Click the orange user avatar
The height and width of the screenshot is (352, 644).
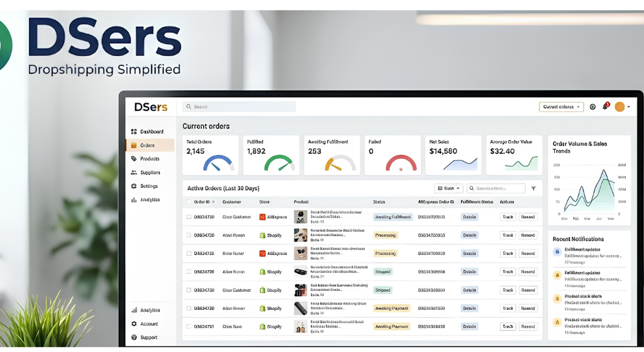[x=619, y=107]
